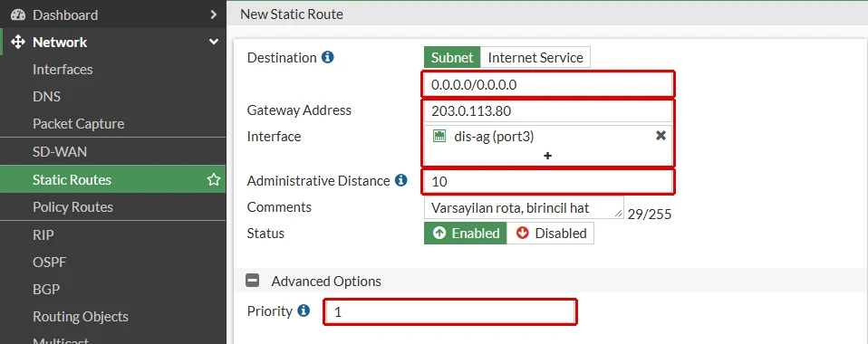Screen dimensions: 868x344
Task: Click the Network sidebar section
Action: [113, 42]
